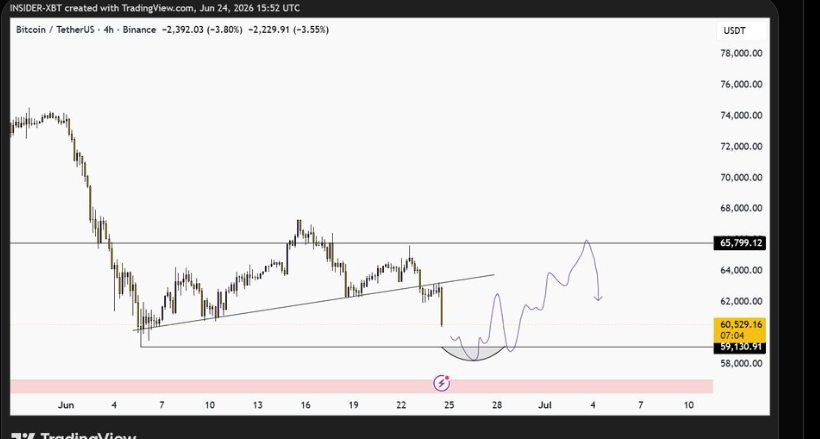Select the gray arc shape below support
This screenshot has width=820, height=439.
pyautogui.click(x=474, y=355)
